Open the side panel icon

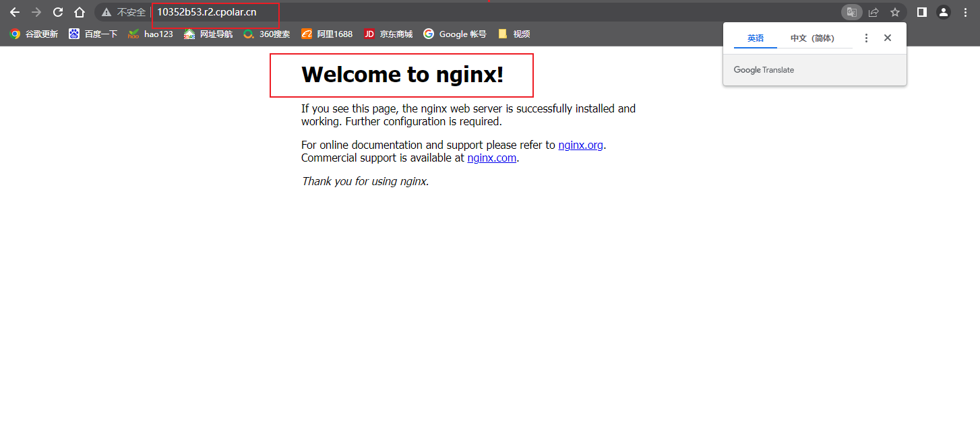tap(922, 12)
